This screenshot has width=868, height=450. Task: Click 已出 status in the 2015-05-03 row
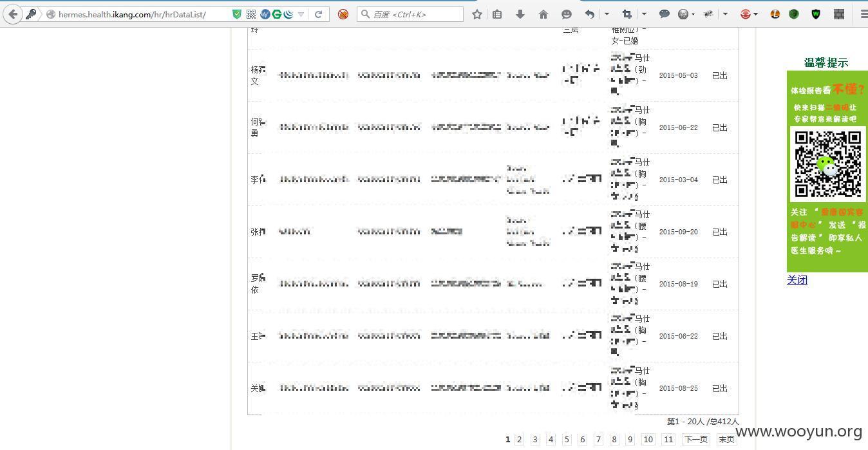coord(720,75)
